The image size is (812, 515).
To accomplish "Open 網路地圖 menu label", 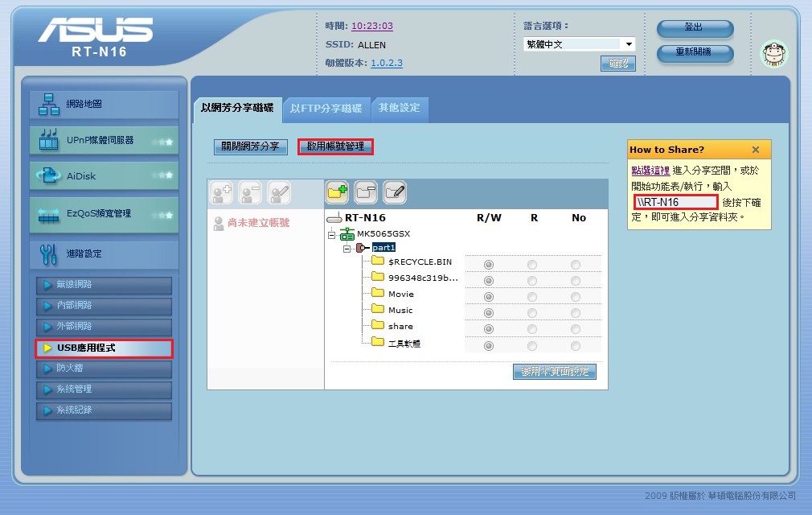I will point(84,104).
